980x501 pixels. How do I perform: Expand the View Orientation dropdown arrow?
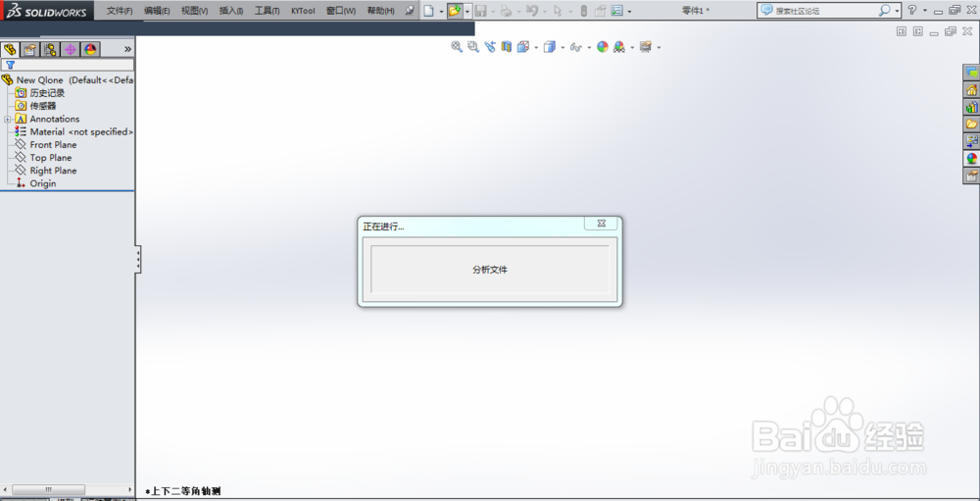click(x=536, y=47)
